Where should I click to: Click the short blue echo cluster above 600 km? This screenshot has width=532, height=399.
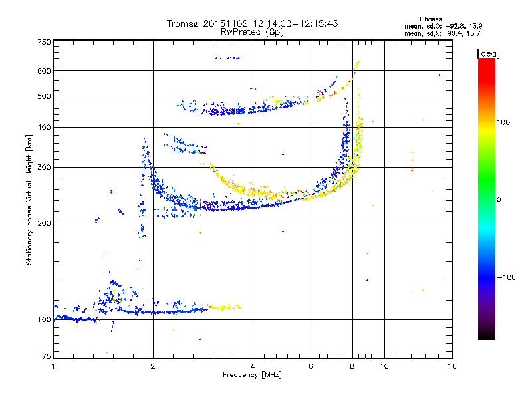coord(228,58)
